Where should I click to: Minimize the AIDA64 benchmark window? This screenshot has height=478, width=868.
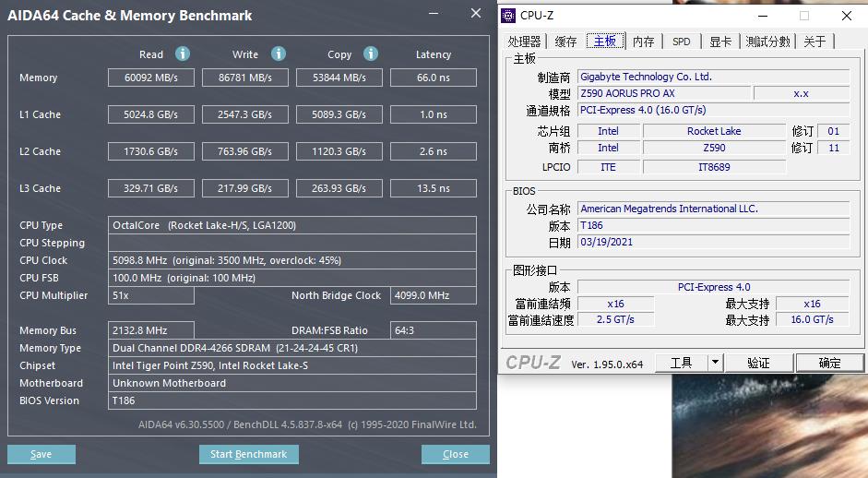click(x=434, y=13)
